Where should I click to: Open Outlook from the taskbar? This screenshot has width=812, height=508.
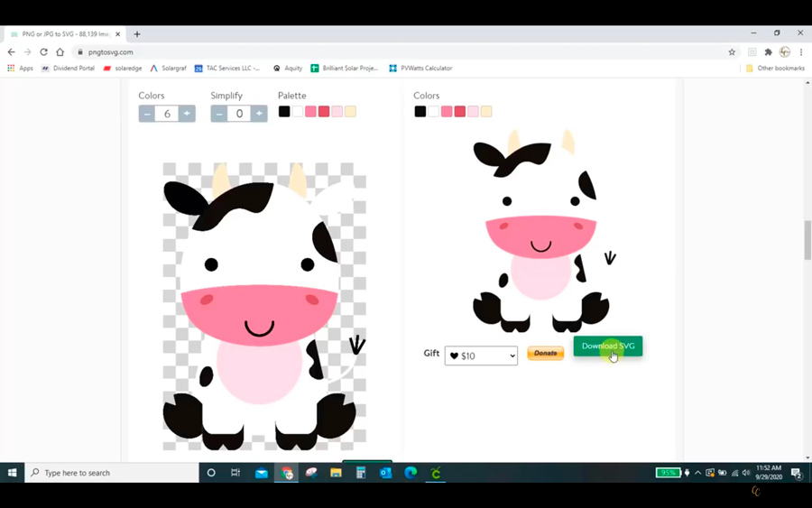click(x=386, y=472)
